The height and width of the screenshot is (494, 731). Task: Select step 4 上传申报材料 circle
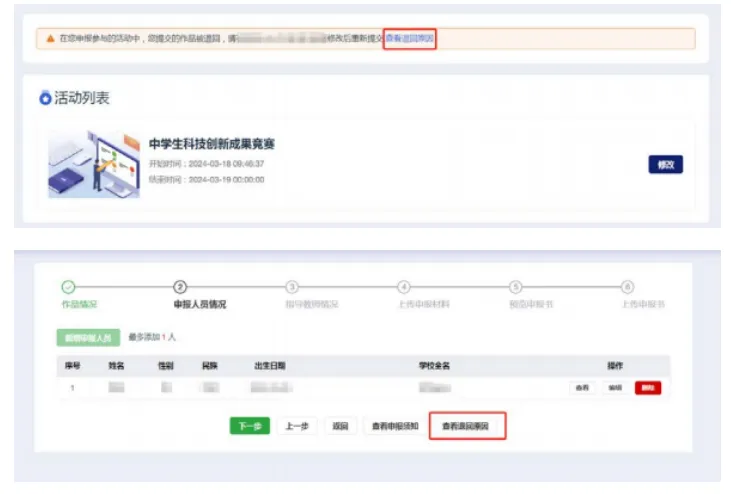click(404, 287)
